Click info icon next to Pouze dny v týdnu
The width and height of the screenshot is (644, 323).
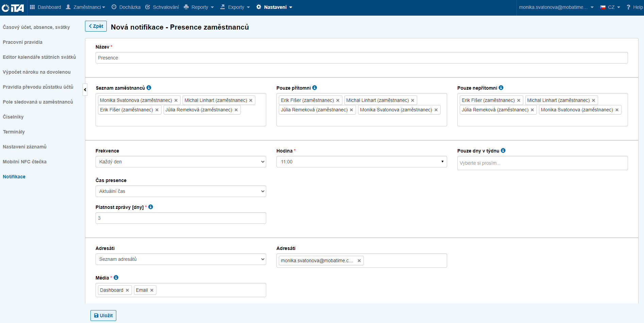pyautogui.click(x=503, y=150)
